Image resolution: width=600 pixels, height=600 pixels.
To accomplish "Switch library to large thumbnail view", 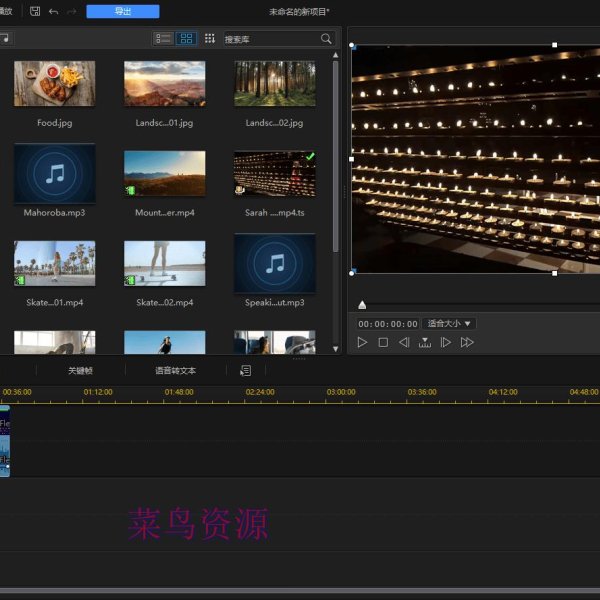I will click(x=186, y=38).
